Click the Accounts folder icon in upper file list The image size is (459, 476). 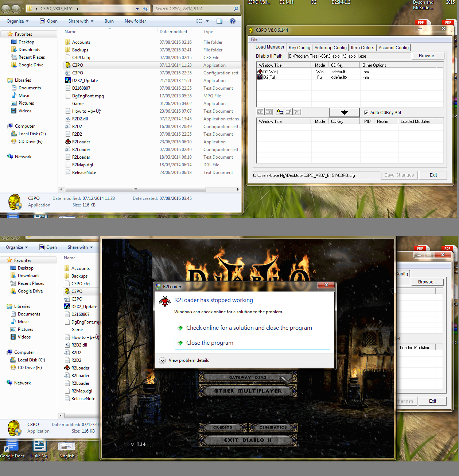(x=68, y=42)
